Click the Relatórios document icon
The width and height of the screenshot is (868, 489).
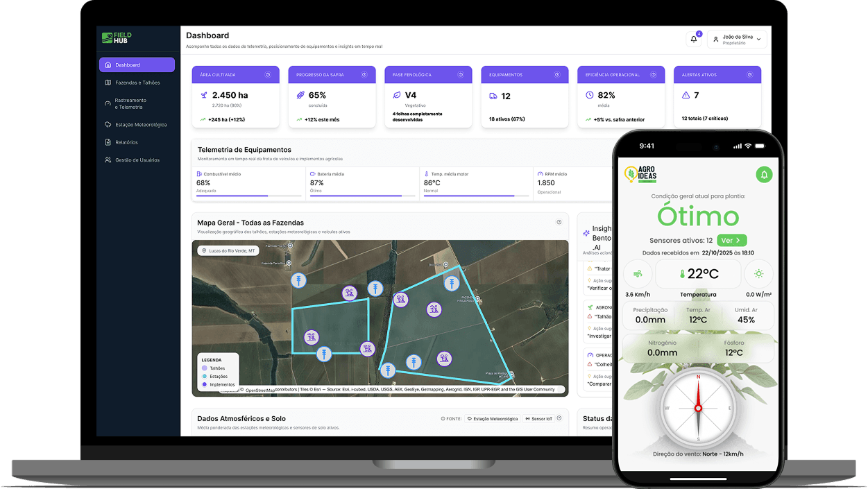pyautogui.click(x=108, y=142)
